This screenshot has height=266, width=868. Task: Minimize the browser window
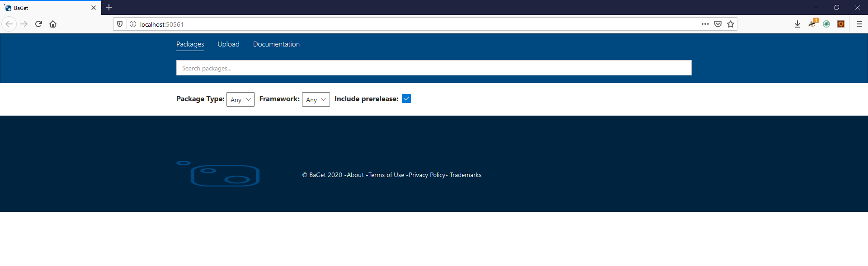(x=816, y=7)
